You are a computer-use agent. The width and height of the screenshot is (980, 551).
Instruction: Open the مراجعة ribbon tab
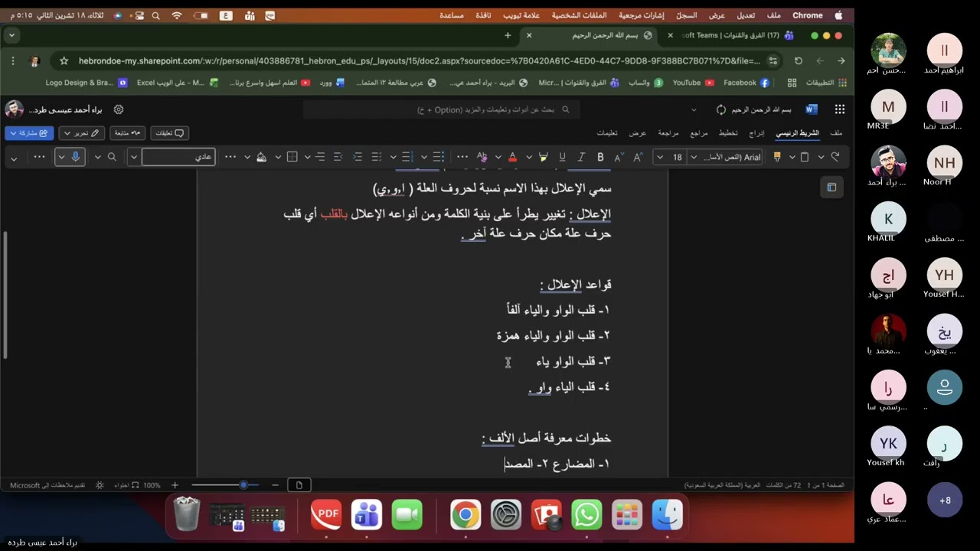tap(668, 133)
